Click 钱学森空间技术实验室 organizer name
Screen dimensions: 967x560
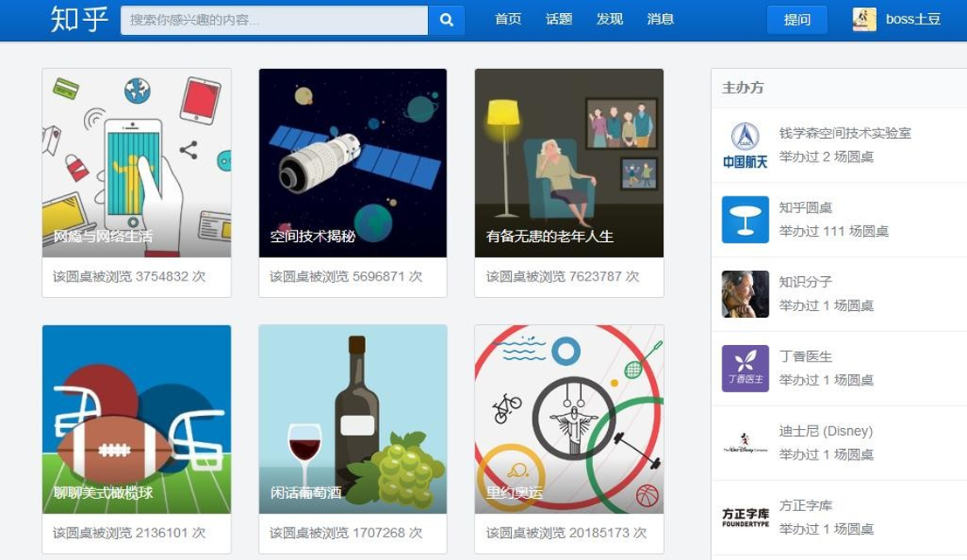coord(845,133)
